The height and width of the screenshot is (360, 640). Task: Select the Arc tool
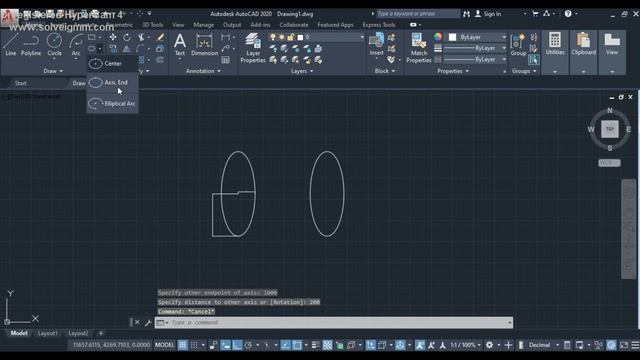(x=76, y=44)
